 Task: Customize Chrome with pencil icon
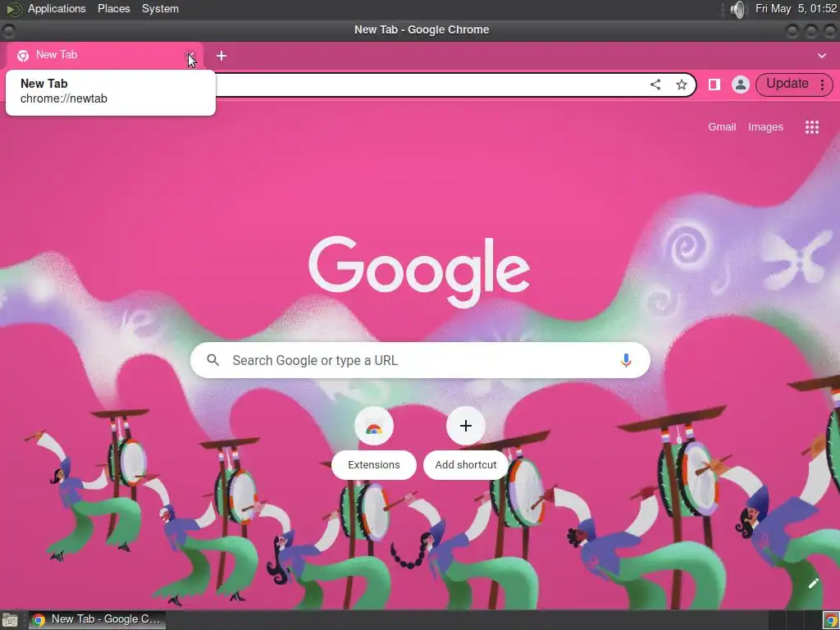click(813, 583)
